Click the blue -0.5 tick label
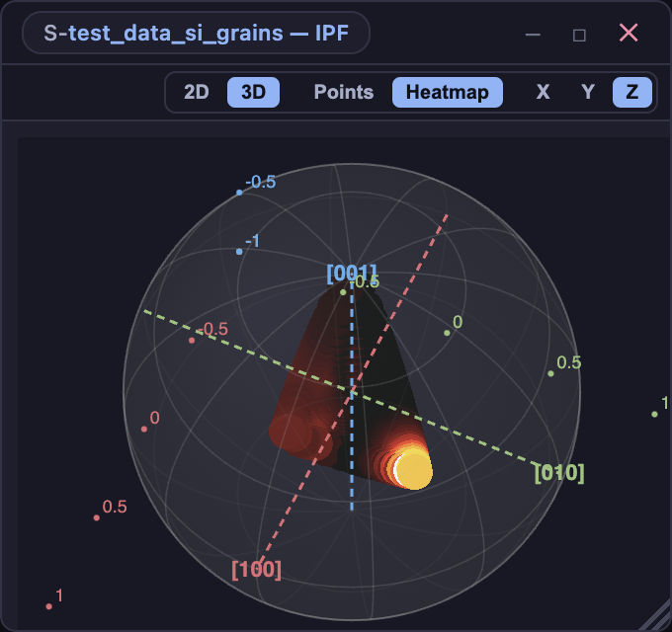Screen dimensions: 672x632 [261, 182]
